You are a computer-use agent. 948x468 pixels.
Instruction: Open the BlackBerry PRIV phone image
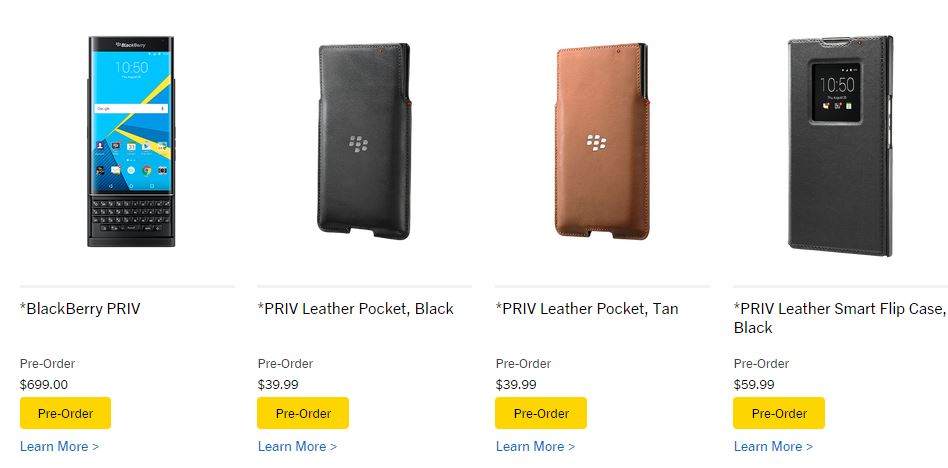pyautogui.click(x=132, y=141)
